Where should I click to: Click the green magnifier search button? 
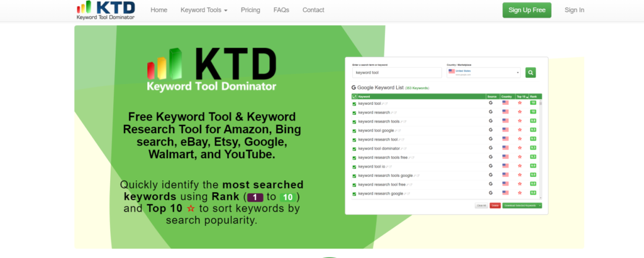pyautogui.click(x=530, y=73)
